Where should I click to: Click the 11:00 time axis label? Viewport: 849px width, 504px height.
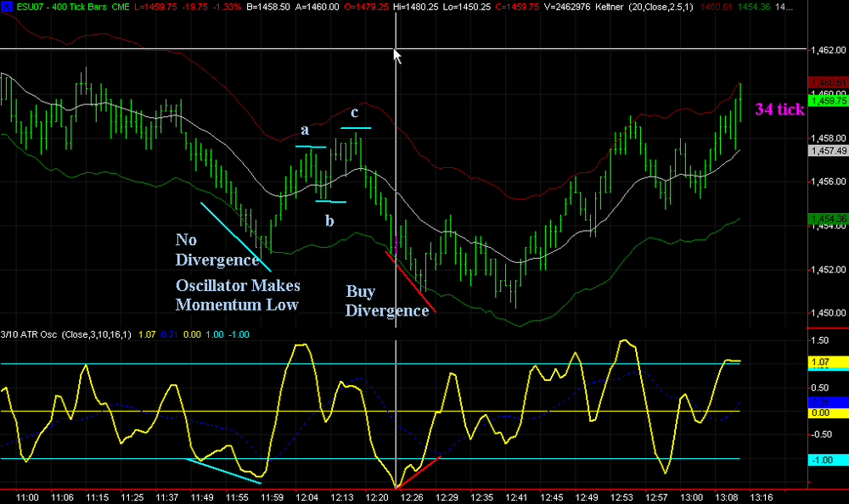(27, 497)
